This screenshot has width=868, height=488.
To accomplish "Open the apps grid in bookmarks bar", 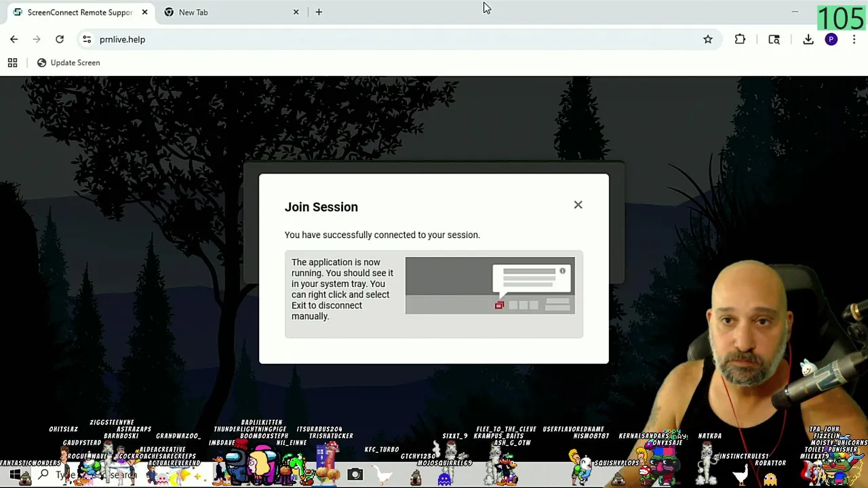I will 12,62.
